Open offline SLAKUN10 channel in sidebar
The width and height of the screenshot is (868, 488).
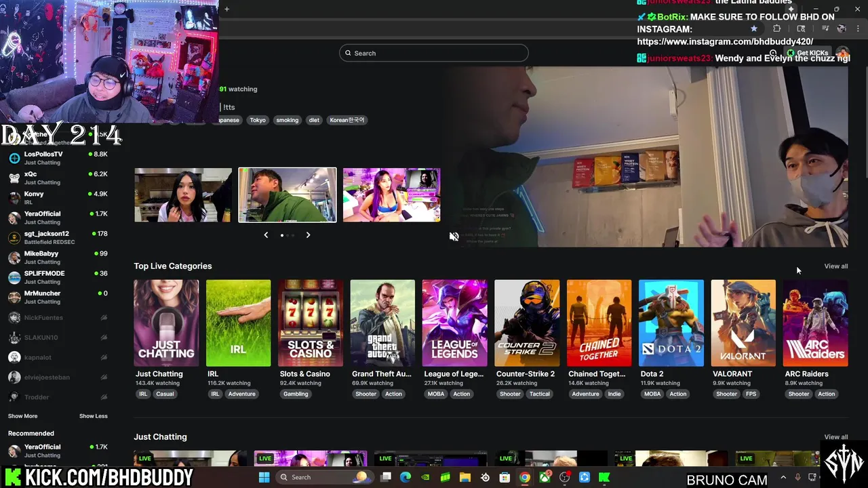[57, 338]
